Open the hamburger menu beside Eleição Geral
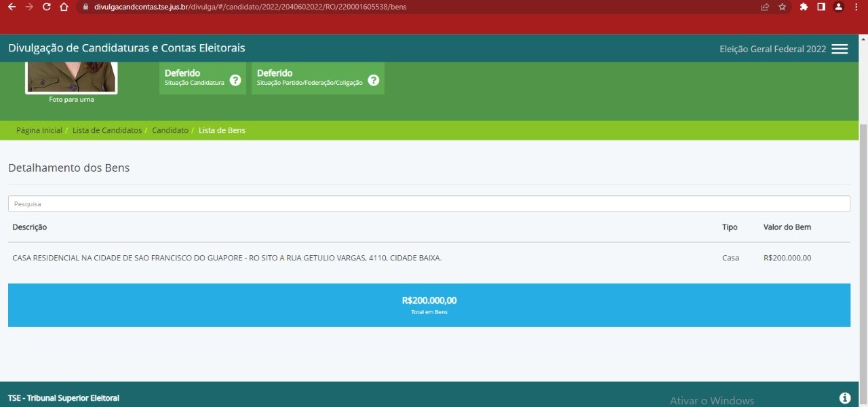 840,49
